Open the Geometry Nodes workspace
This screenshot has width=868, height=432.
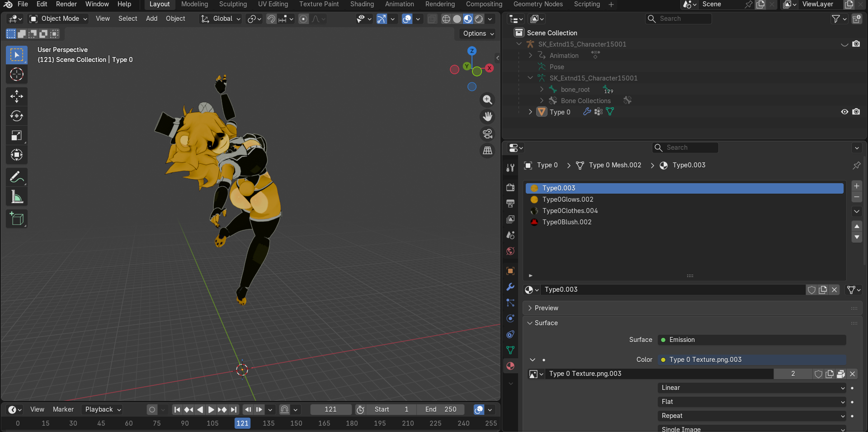(538, 4)
